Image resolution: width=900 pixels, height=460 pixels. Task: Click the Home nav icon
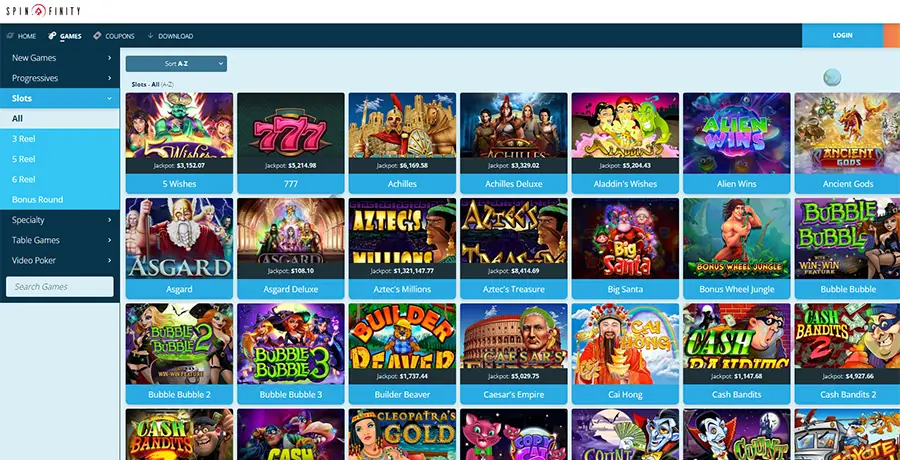[10, 36]
